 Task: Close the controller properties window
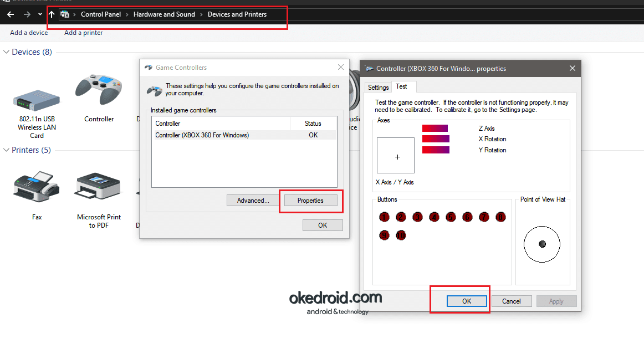572,68
